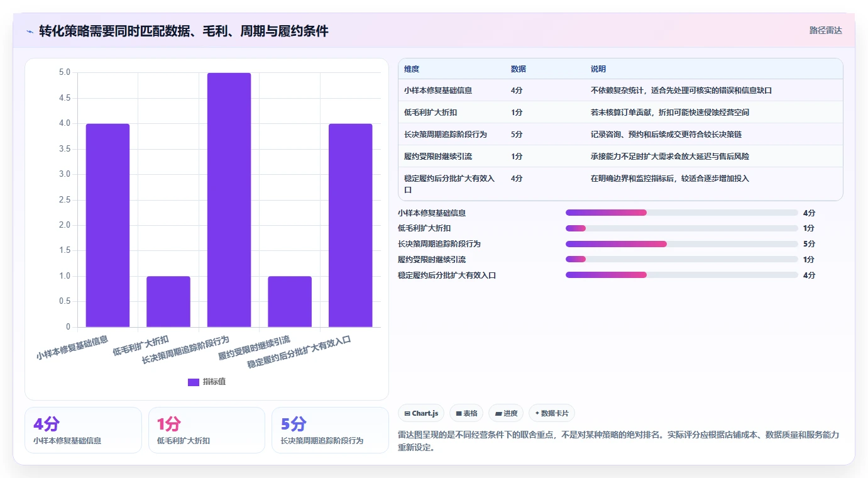Click the 履约受限时继续引流 bar in chart
Image resolution: width=868 pixels, height=478 pixels.
click(x=290, y=301)
